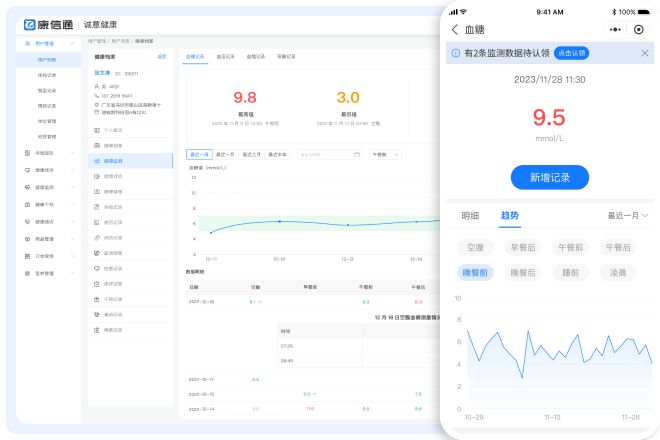Tap the blue 新增记录 button
The width and height of the screenshot is (660, 440).
pos(550,177)
